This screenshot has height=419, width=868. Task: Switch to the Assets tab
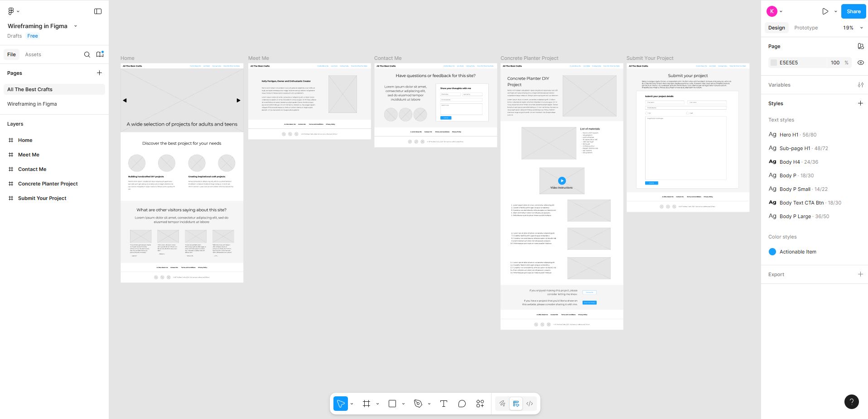[33, 54]
